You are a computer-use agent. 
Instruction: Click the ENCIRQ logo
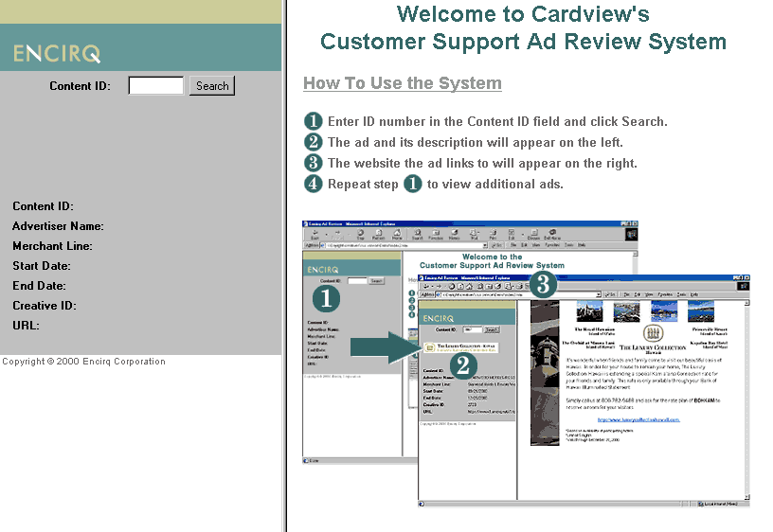tap(57, 53)
